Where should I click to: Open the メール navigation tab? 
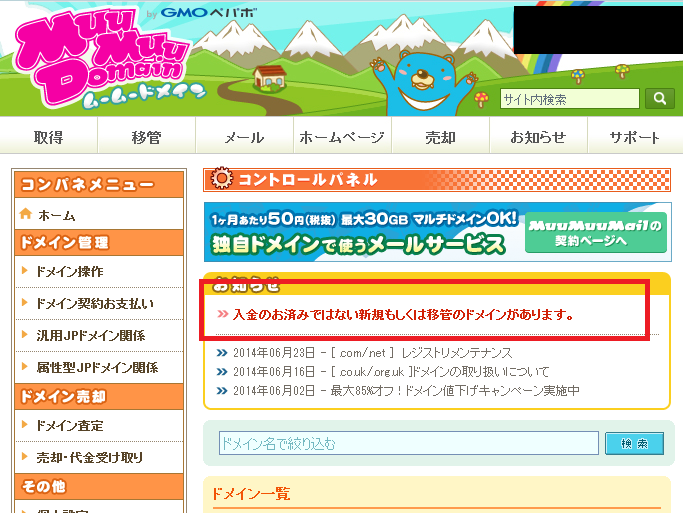pos(244,137)
